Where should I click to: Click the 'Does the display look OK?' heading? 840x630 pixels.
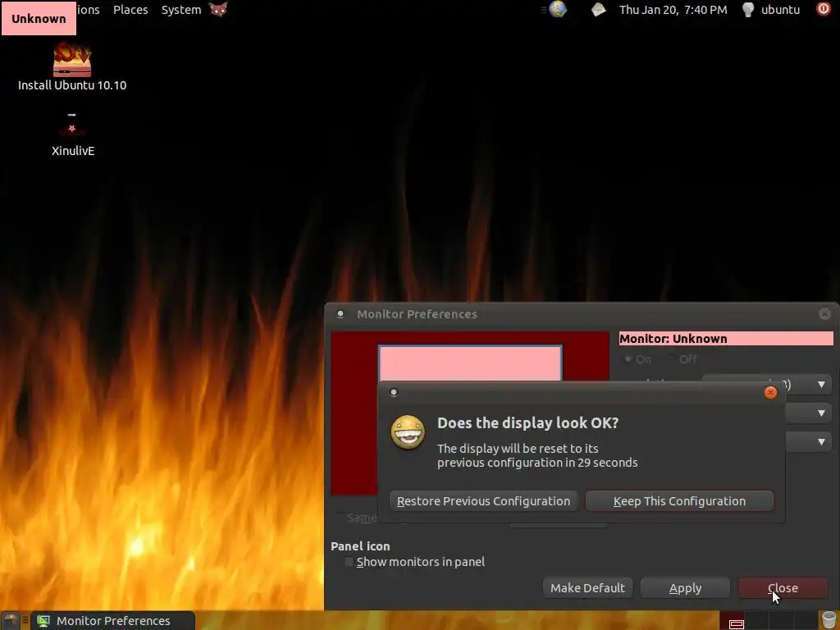527,422
